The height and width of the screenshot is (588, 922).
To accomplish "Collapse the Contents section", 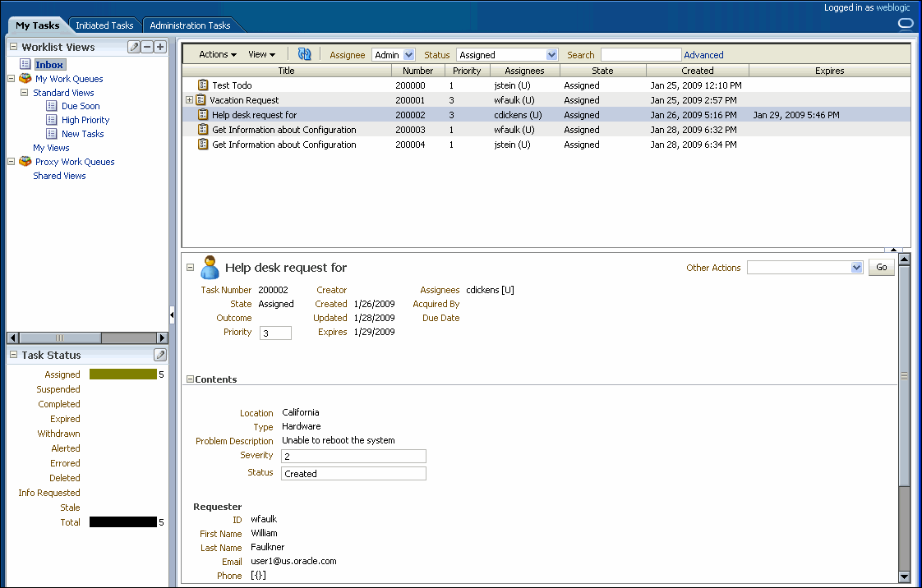I will click(191, 379).
